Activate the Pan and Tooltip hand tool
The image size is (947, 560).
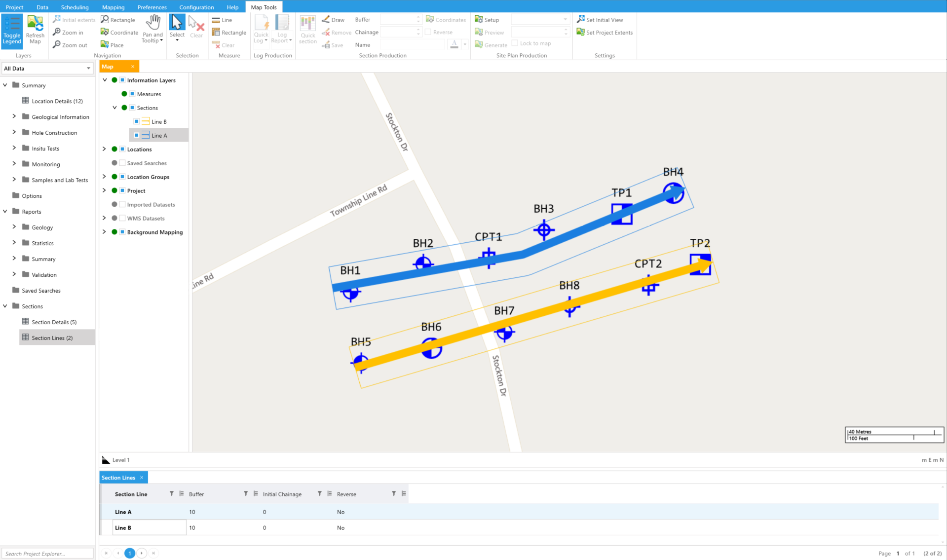coord(152,30)
